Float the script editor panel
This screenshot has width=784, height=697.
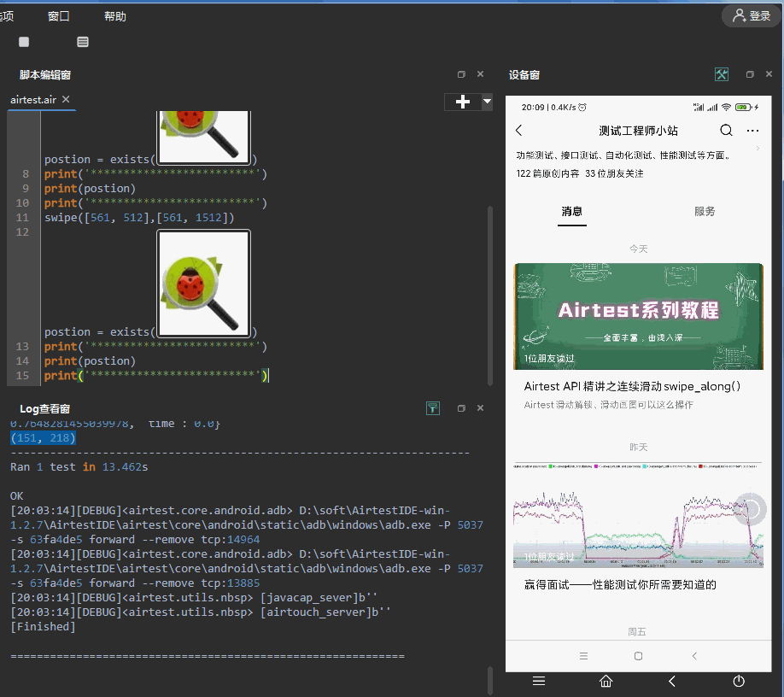coord(461,74)
